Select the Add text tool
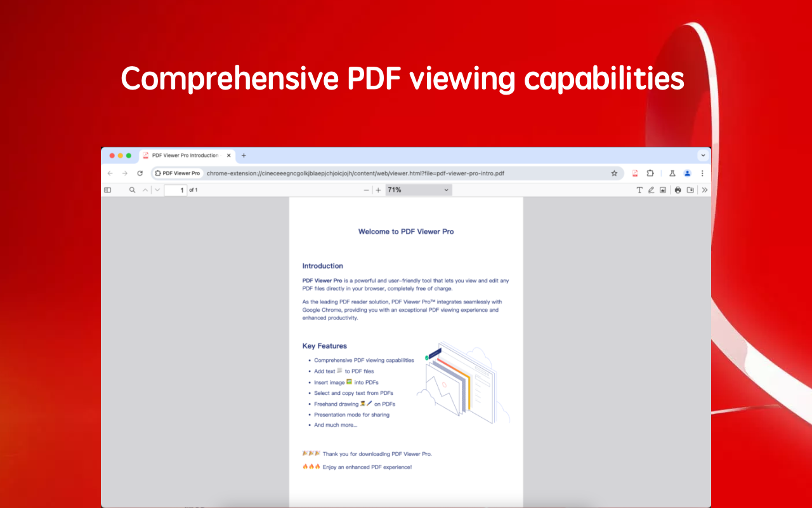812x508 pixels. pos(639,190)
